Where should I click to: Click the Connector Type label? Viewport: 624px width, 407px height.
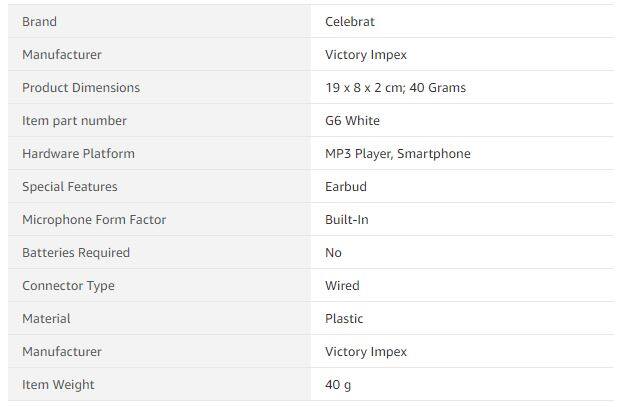tap(68, 285)
